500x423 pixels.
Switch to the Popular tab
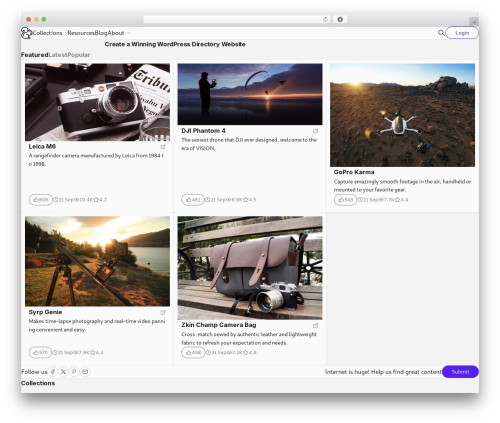tap(79, 55)
